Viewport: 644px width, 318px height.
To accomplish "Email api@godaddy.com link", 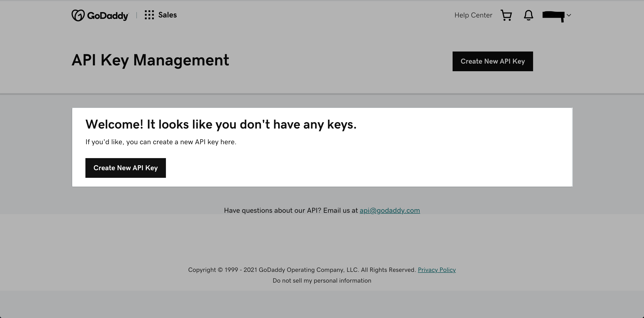I will click(390, 210).
